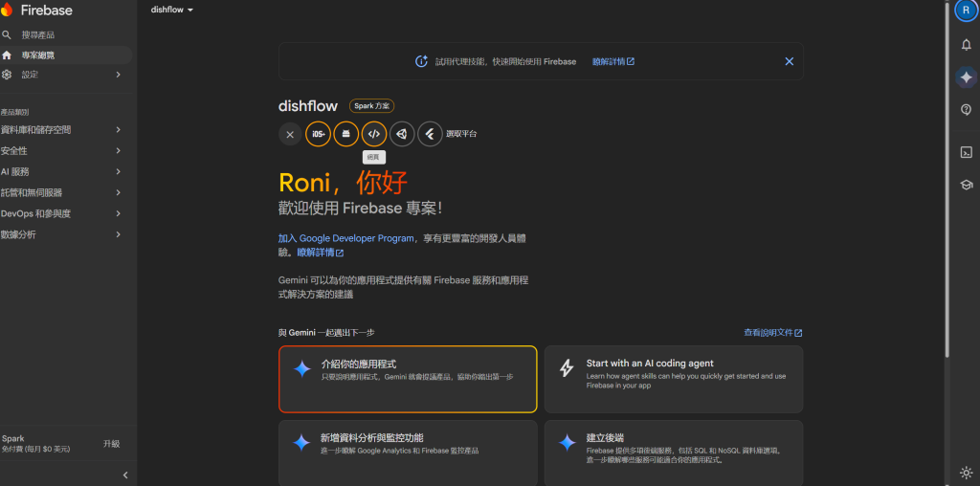
Task: Add a Unity app platform
Action: [x=402, y=134]
